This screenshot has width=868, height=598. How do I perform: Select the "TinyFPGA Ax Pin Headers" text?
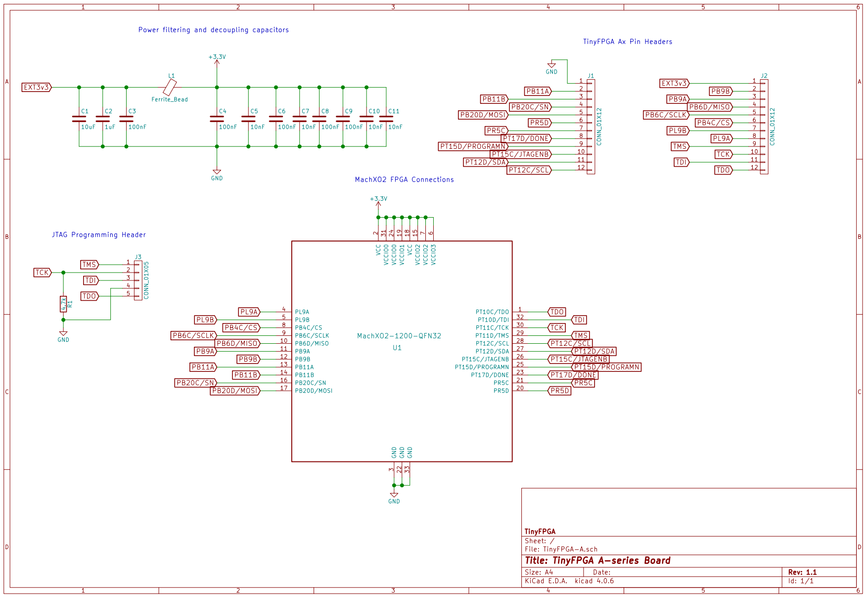click(x=627, y=42)
